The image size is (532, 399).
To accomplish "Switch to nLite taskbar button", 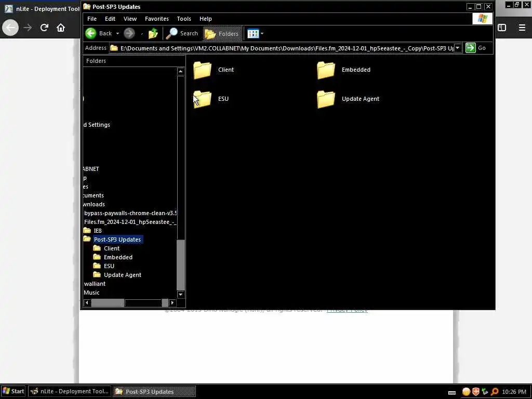I will [70, 391].
